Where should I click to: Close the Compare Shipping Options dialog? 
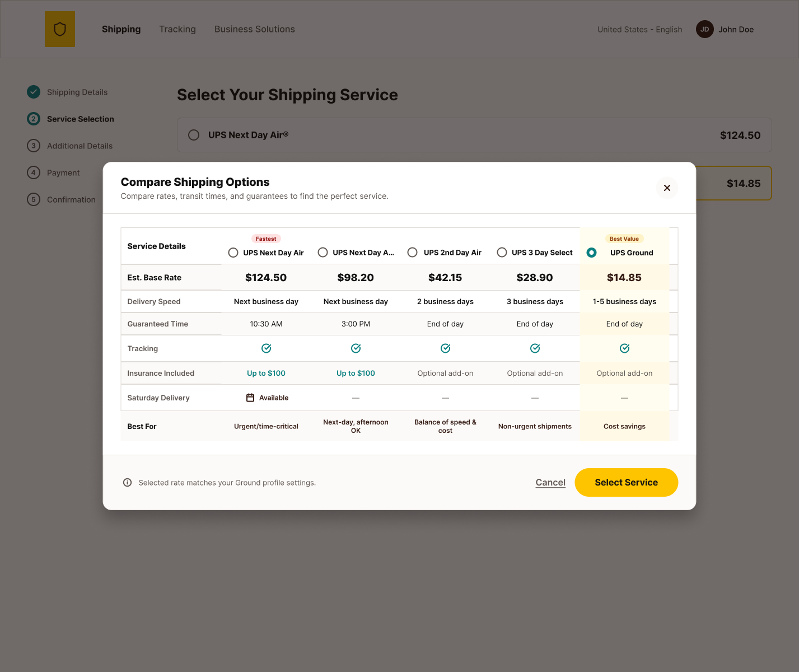[667, 188]
